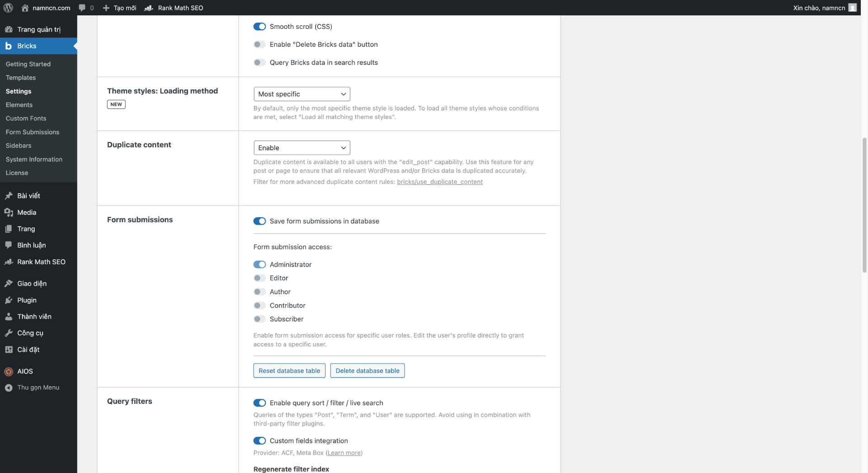Toggle Save form submissions in database
The image size is (868, 473).
(x=259, y=221)
